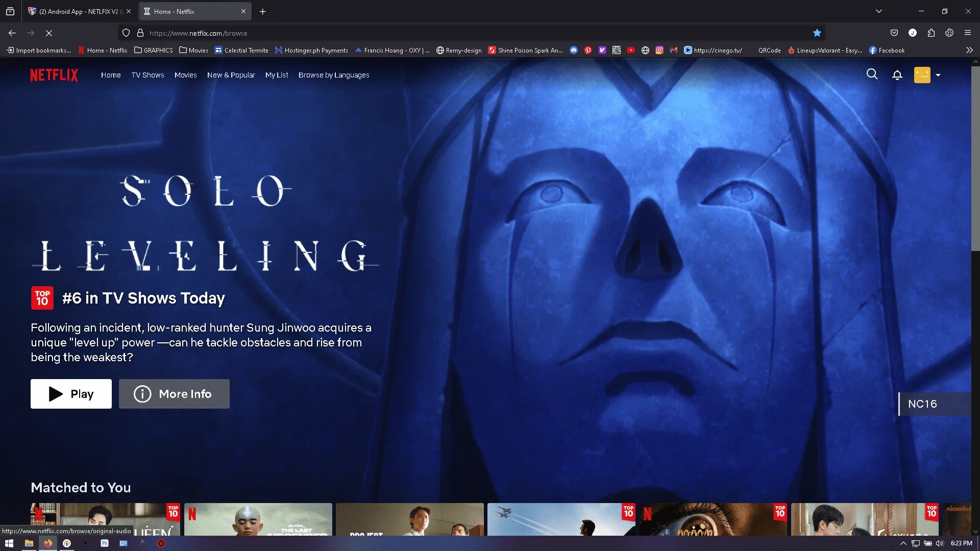Click the Firefox View tab list icon
This screenshot has width=980, height=551.
pyautogui.click(x=10, y=11)
